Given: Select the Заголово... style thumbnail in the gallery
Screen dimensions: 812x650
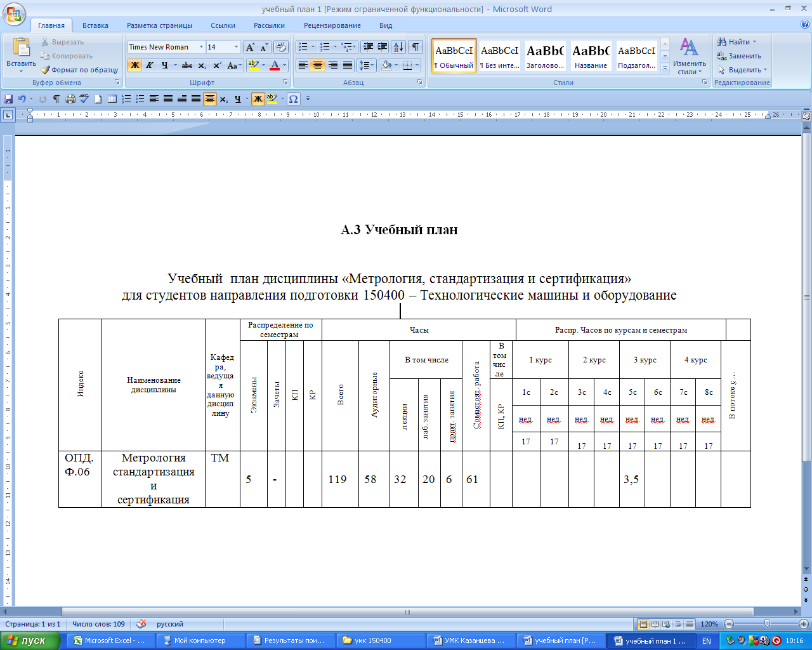Looking at the screenshot, I should click(x=545, y=56).
